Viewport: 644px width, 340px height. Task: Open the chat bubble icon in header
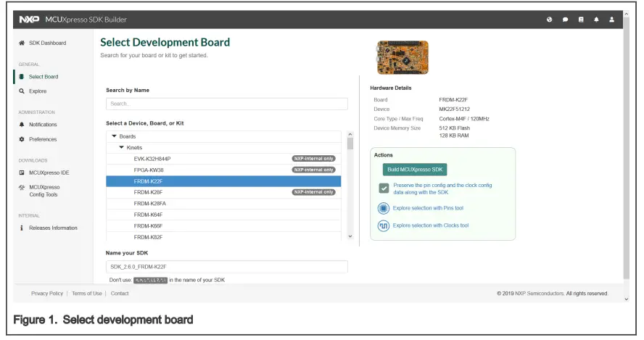coord(565,20)
